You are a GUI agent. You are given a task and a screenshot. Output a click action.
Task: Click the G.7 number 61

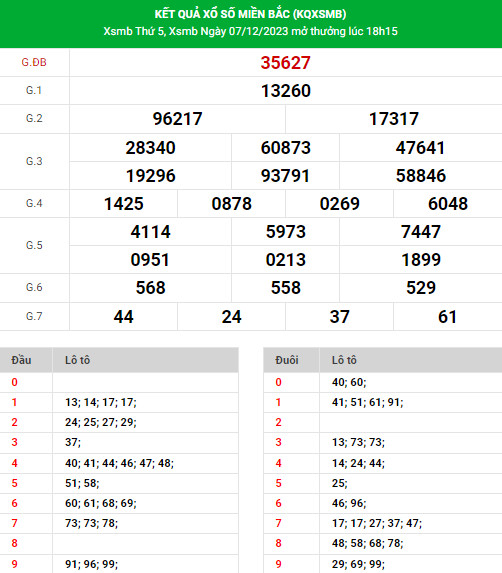pyautogui.click(x=447, y=317)
